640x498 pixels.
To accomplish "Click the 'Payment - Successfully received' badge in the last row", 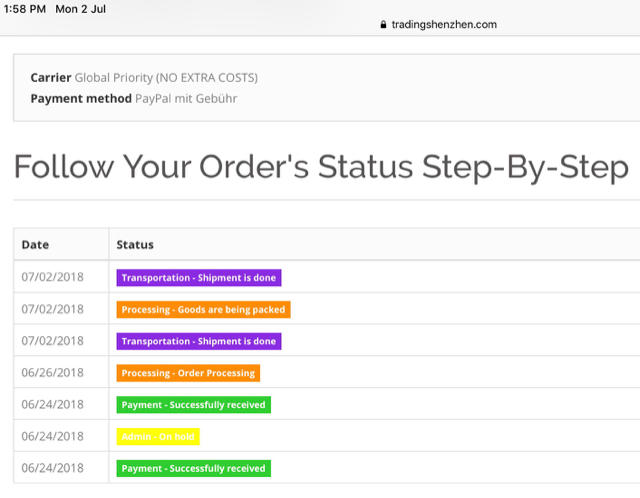I will click(193, 468).
